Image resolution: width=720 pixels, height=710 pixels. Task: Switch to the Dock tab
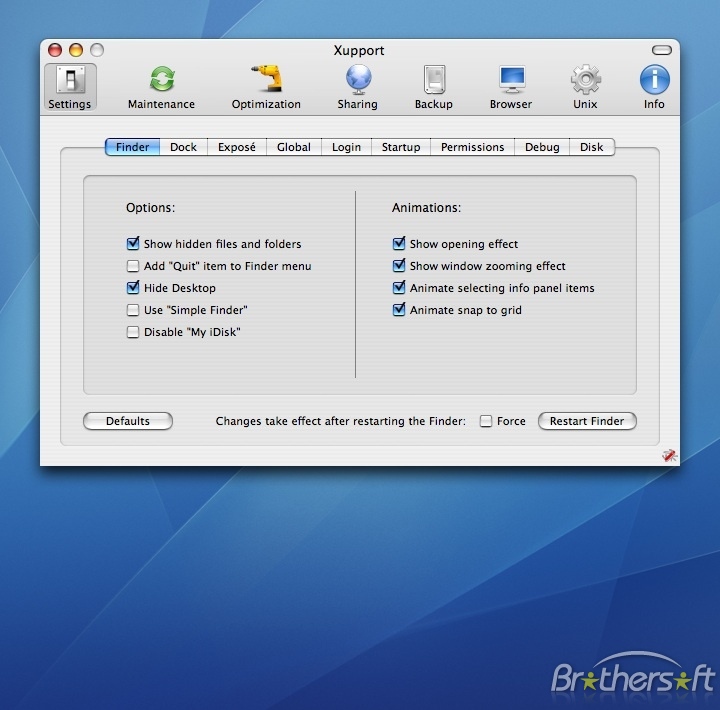pyautogui.click(x=184, y=147)
